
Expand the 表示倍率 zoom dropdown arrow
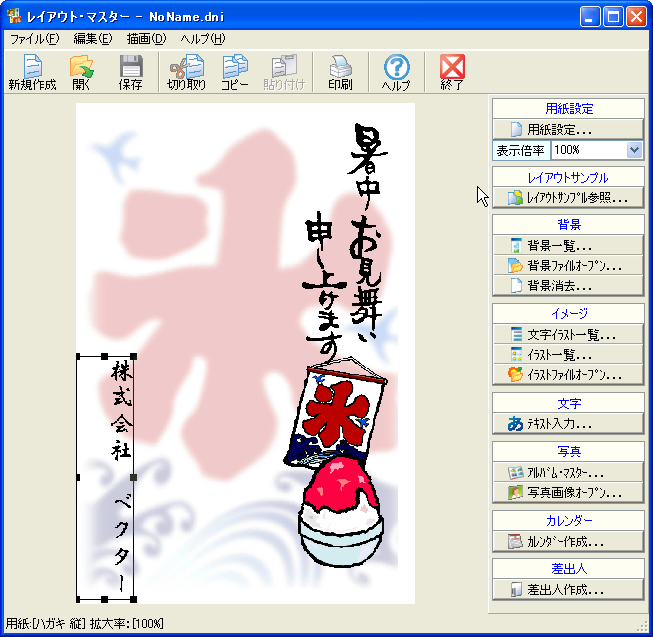point(634,150)
